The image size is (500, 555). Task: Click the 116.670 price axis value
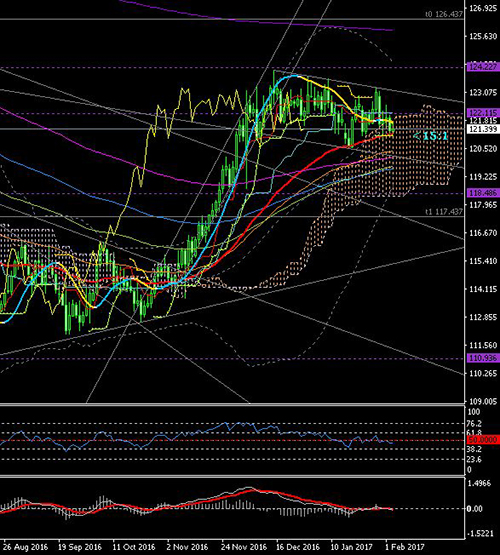click(x=483, y=233)
